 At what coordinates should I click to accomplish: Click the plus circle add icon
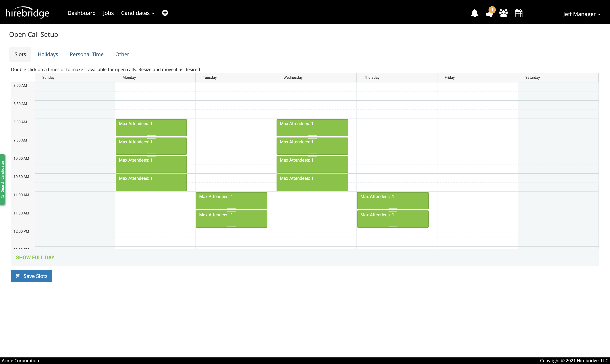[165, 13]
